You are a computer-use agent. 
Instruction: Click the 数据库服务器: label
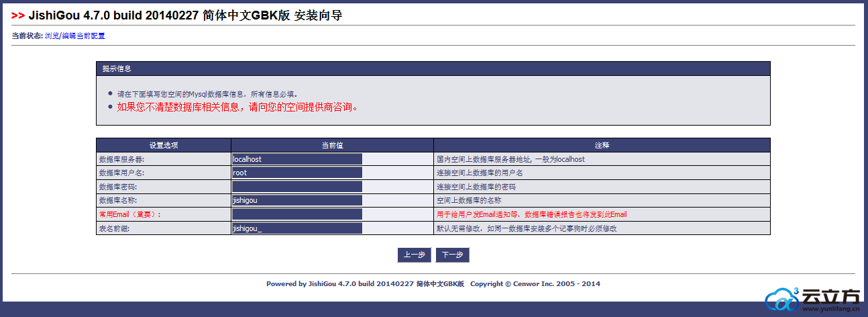[x=121, y=160]
